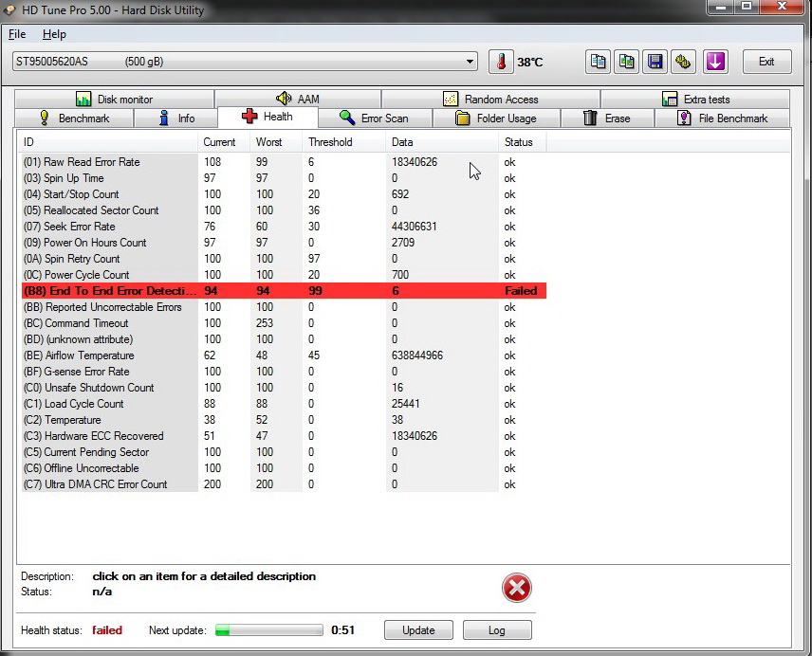The height and width of the screenshot is (656, 812).
Task: Open the File Benchmark tab
Action: (x=723, y=118)
